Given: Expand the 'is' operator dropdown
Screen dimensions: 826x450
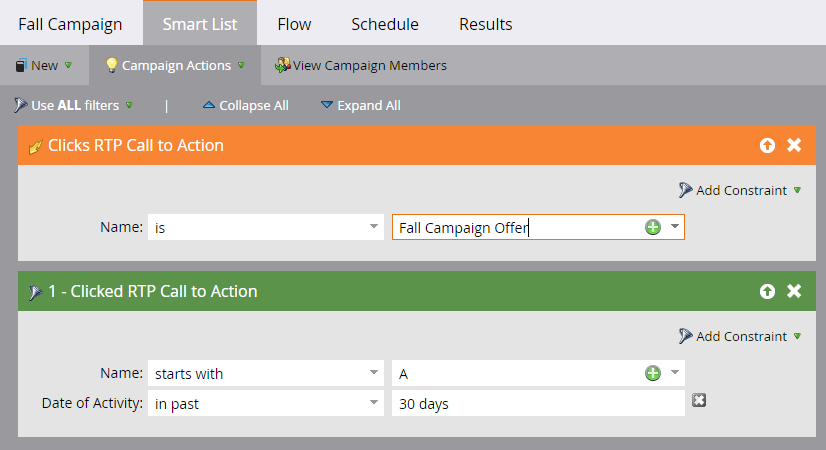Looking at the screenshot, I should (374, 227).
